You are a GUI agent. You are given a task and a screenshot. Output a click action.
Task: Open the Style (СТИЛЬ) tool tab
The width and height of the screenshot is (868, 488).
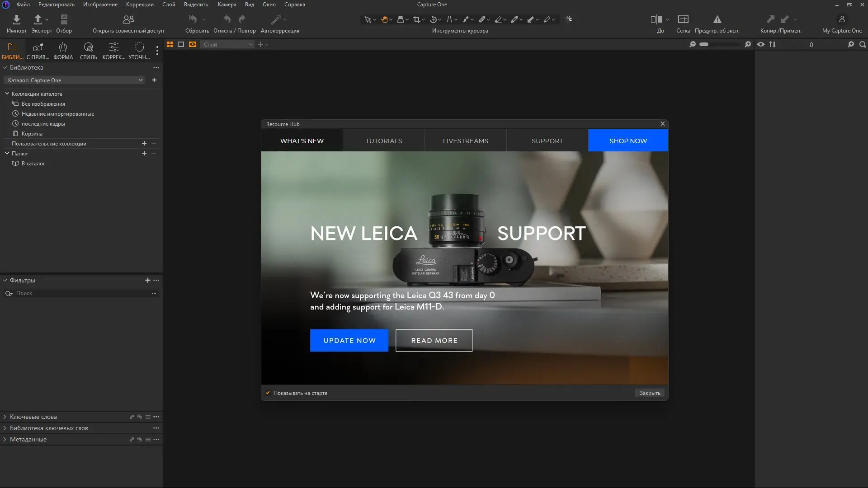click(x=88, y=50)
